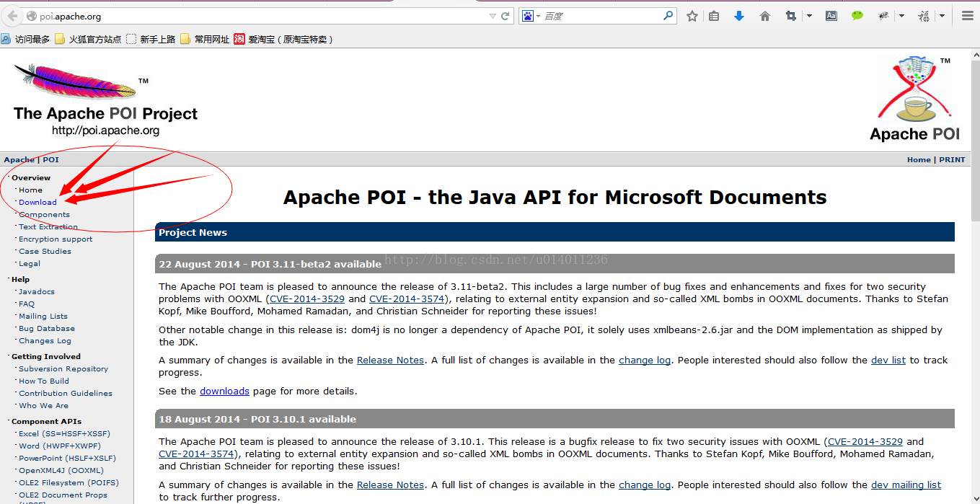The image size is (980, 504).
Task: Click inside the Baidu search box
Action: coord(601,16)
